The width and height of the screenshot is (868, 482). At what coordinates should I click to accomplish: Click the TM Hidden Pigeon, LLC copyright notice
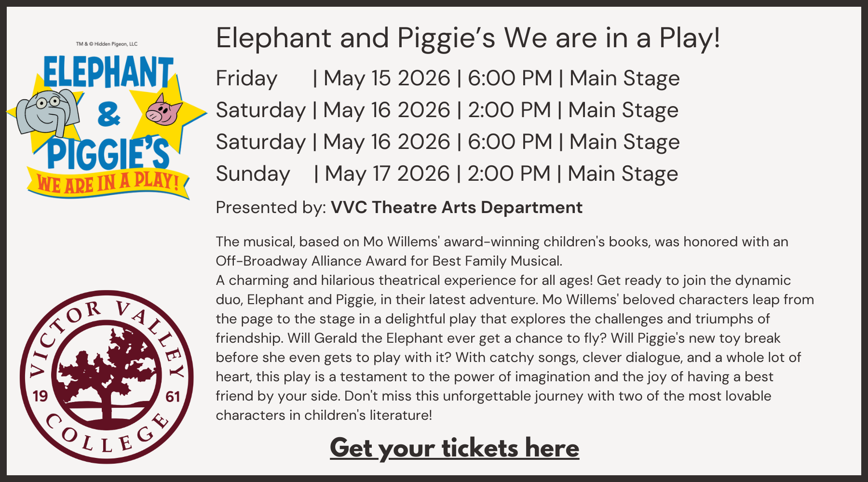[107, 44]
